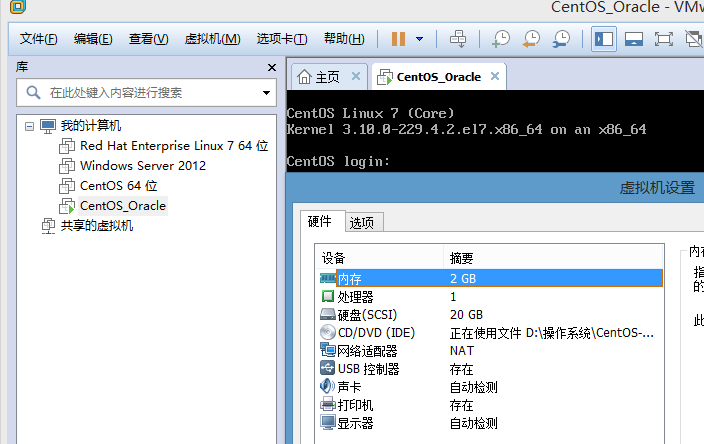Select Windows Server 2012 VM
Screen dimensions: 704x444
point(143,166)
